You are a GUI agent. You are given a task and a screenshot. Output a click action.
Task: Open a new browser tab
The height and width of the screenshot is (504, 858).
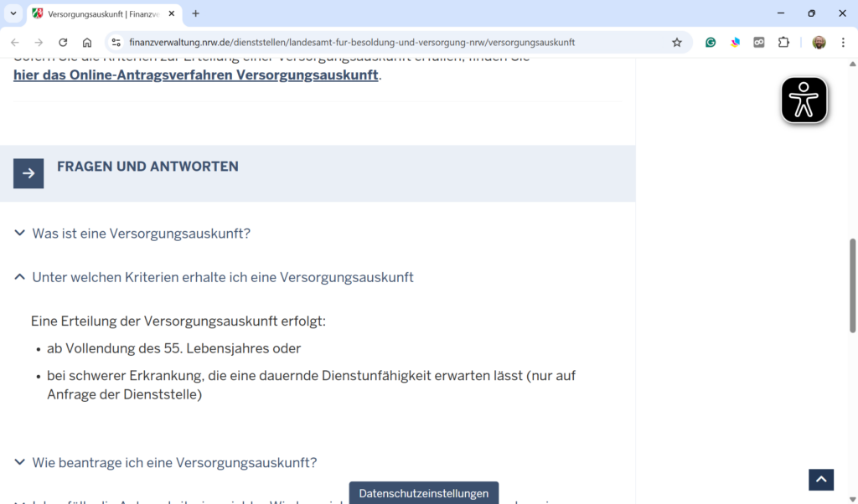(196, 13)
